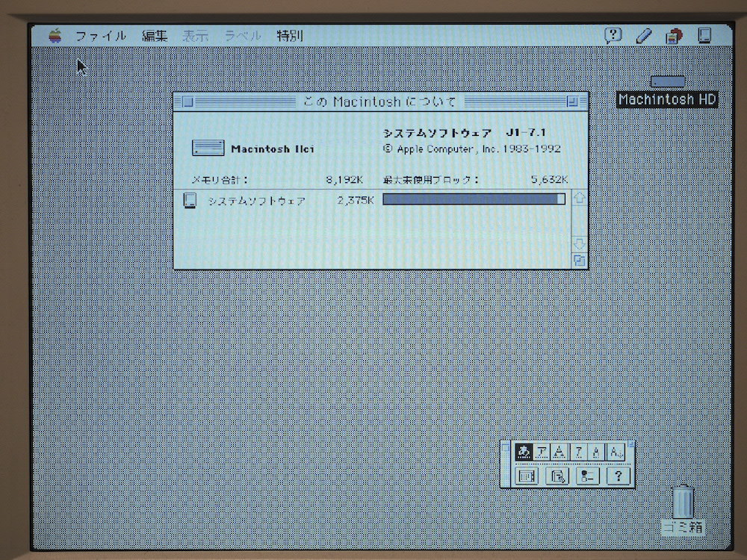The width and height of the screenshot is (747, 560).
Task: Switch input to half-width alphanumeric mode
Action: [596, 452]
